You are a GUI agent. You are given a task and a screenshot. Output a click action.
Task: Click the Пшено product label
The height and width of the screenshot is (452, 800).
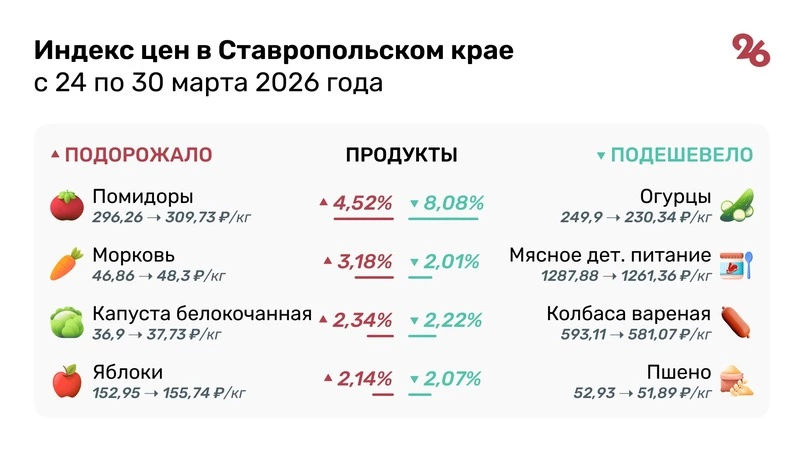click(x=679, y=372)
